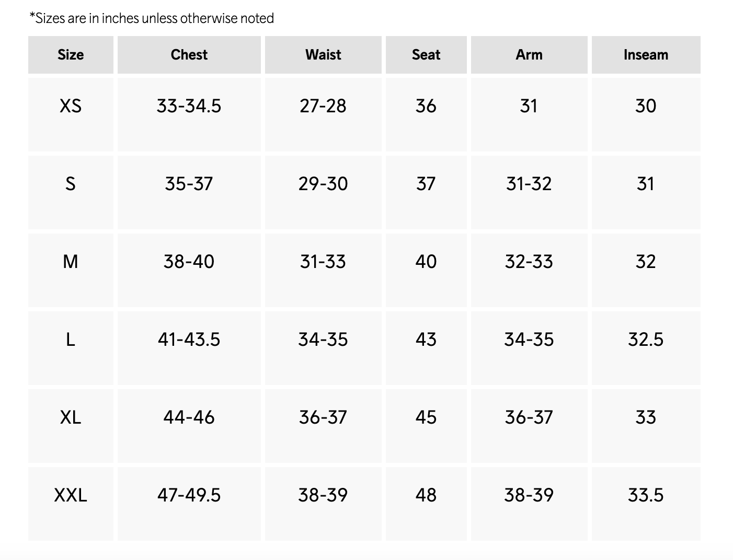Select the 44-46 chest cell for XL

click(x=189, y=417)
